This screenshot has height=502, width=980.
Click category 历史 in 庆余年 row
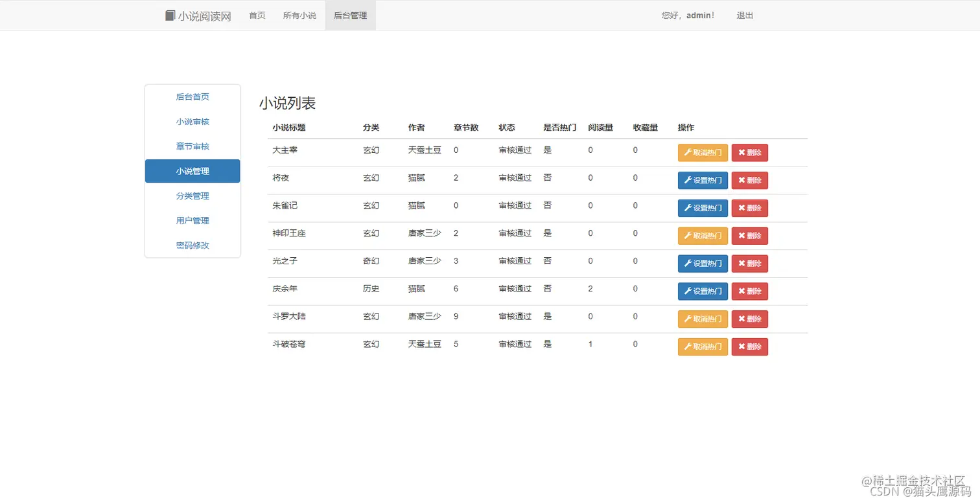coord(371,289)
